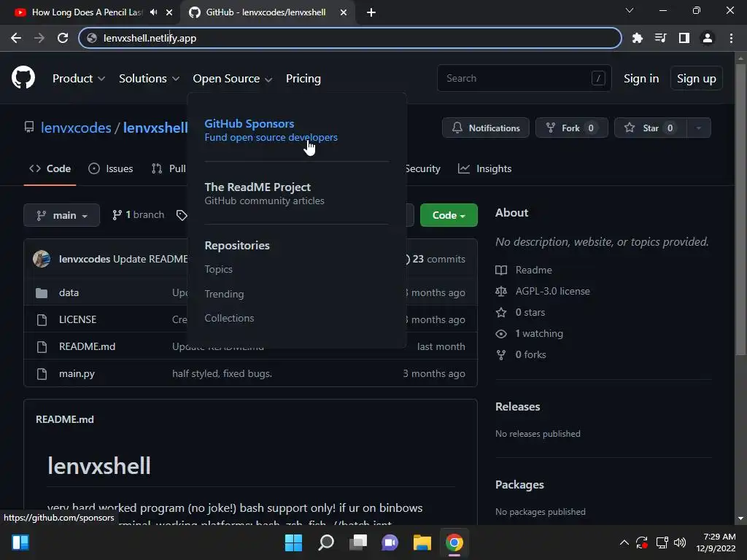Open Windows Start menu
Screen dimensions: 747x560
(293, 542)
